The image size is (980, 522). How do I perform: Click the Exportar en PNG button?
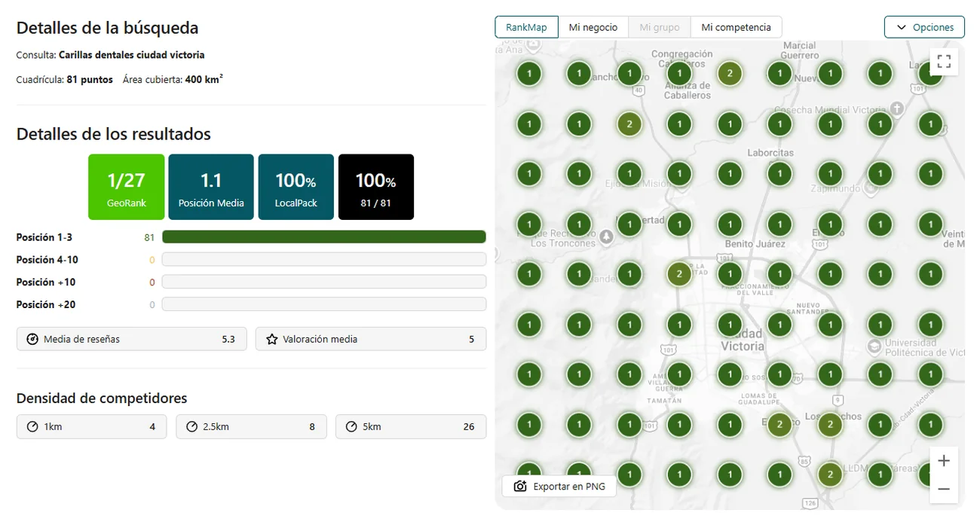559,487
